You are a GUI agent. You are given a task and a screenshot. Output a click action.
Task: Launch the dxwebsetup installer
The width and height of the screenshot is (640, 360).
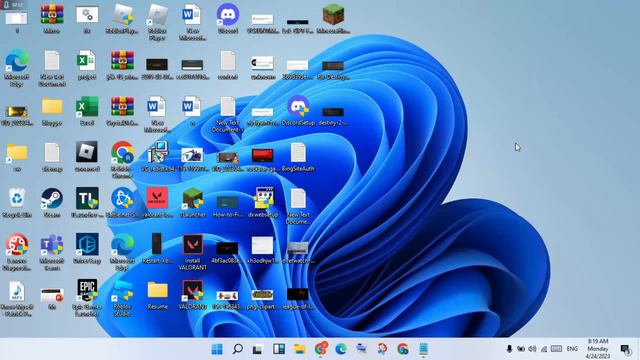tap(263, 199)
